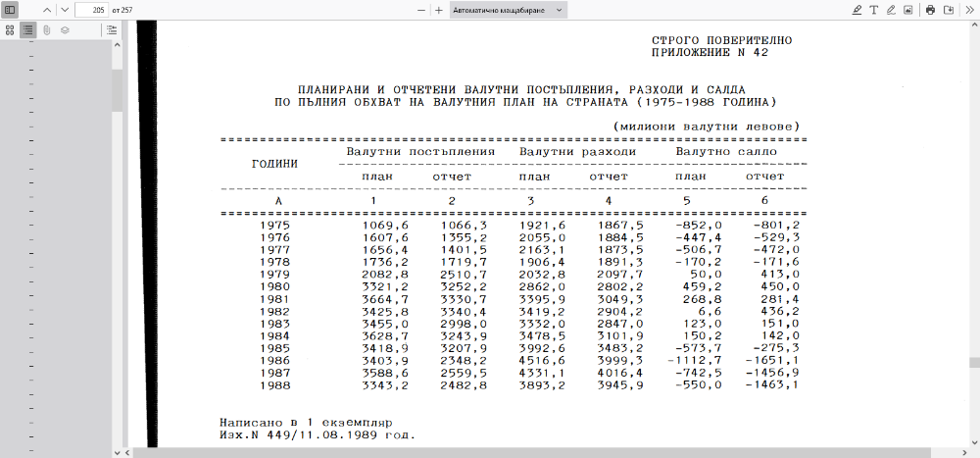Click 'Написано в 1 екземпляр' line
This screenshot has width=980, height=458.
click(306, 423)
